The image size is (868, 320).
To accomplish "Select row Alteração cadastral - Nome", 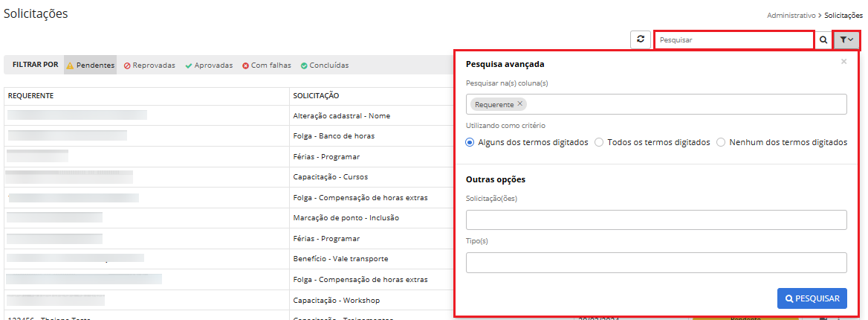I will (x=229, y=115).
